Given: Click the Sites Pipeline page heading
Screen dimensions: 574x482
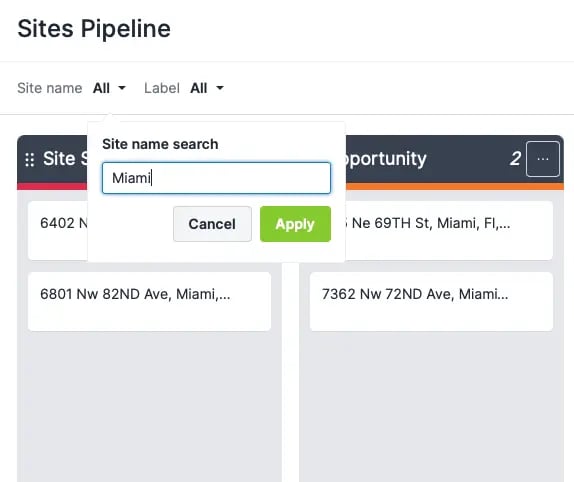Looking at the screenshot, I should [94, 29].
